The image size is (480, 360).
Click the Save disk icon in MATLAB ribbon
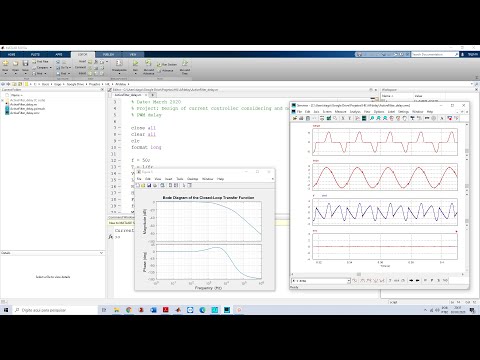tap(25, 63)
